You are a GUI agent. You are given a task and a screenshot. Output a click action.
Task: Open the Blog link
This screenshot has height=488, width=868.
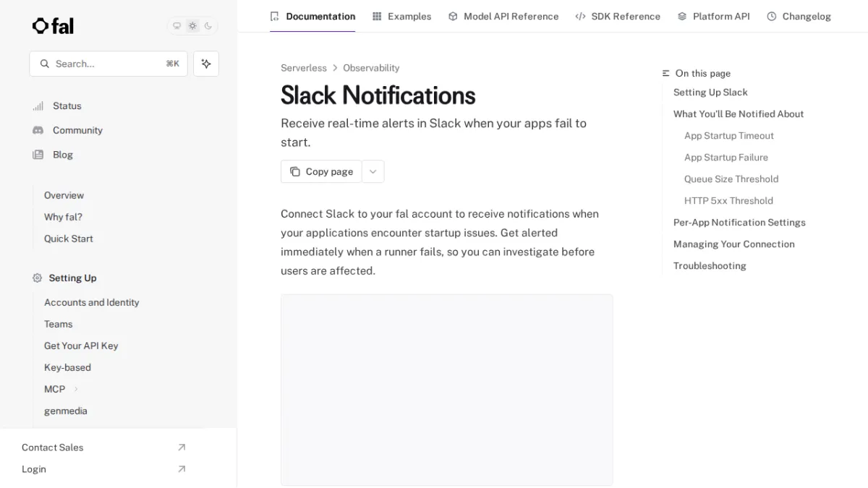tap(63, 155)
